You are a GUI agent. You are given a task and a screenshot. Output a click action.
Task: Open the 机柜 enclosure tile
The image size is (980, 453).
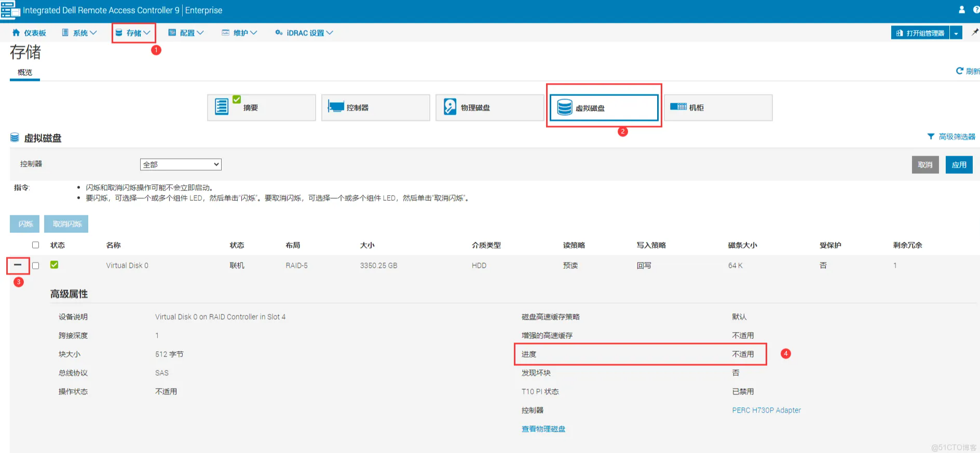click(x=718, y=107)
